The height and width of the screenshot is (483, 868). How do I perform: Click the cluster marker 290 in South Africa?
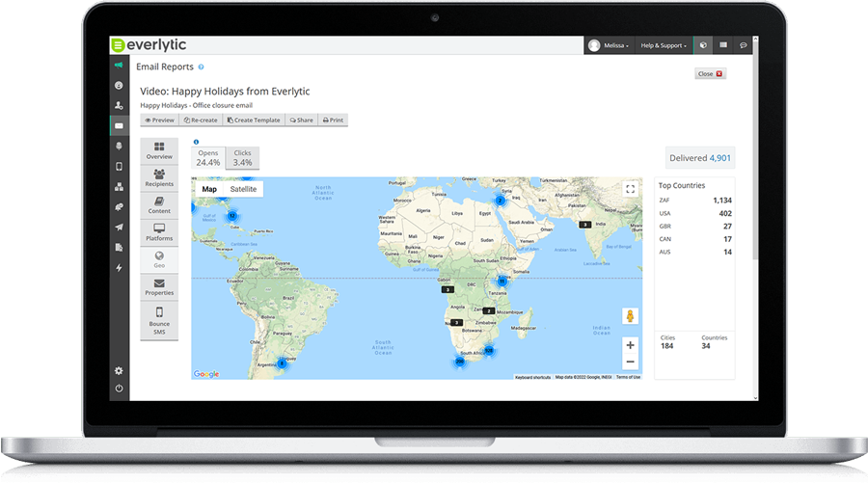[460, 362]
